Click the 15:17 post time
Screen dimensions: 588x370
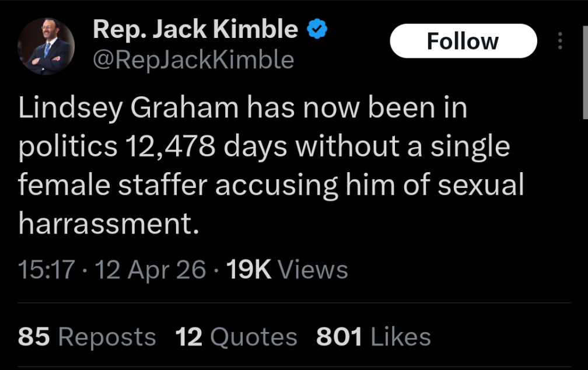coord(47,270)
